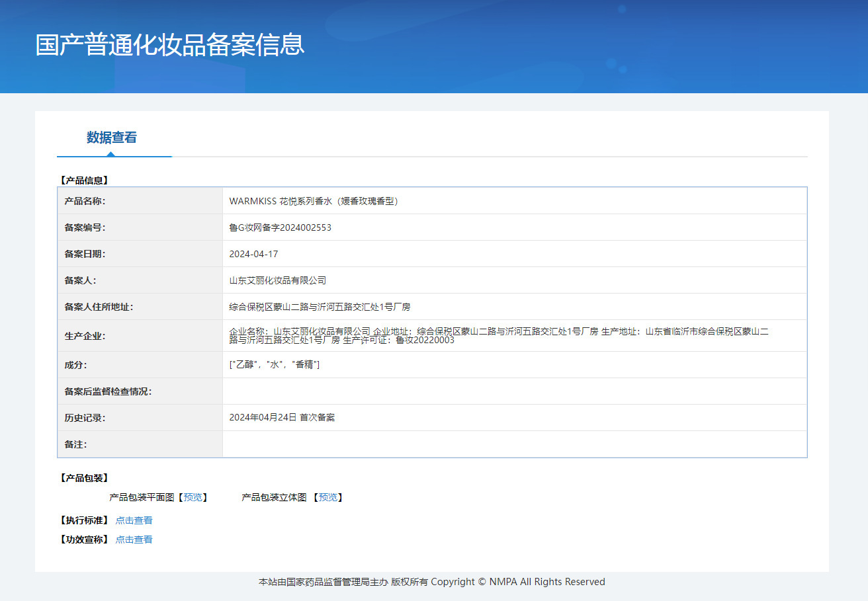Screen dimensions: 868x601
Task: Click the 历史记录 row label
Action: (x=85, y=418)
